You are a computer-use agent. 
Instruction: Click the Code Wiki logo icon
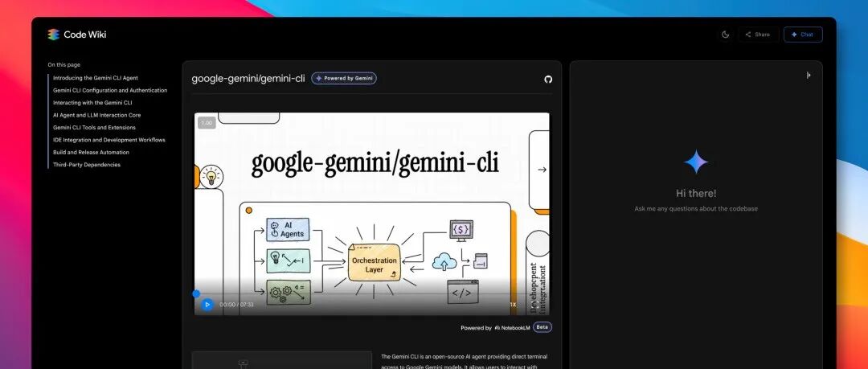[53, 35]
